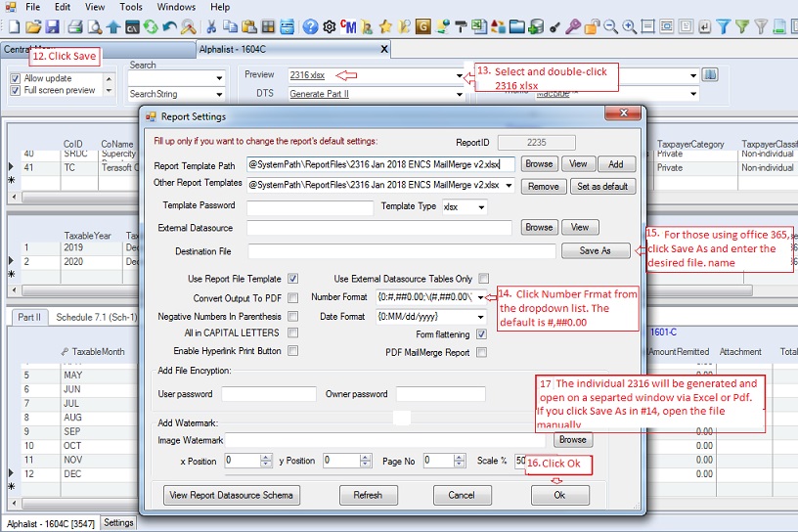Open the Number Format dropdown arrow
Image resolution: width=798 pixels, height=532 pixels.
(480, 297)
